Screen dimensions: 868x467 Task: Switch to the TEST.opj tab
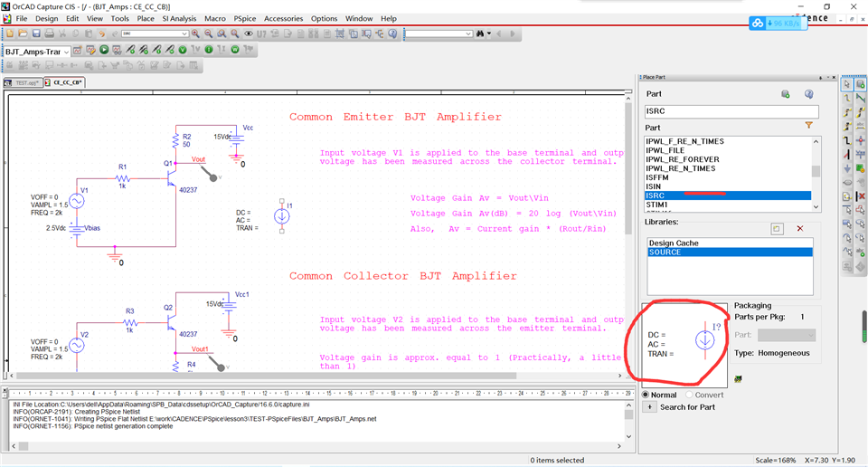[x=23, y=82]
